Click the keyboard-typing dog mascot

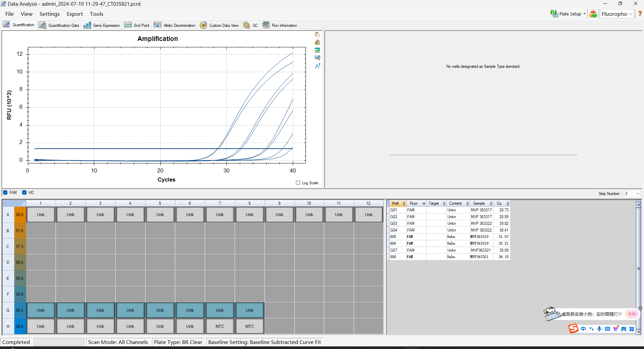[552, 314]
